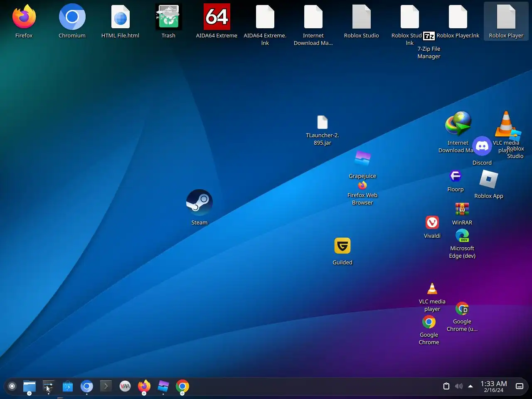This screenshot has width=532, height=399.
Task: Switch to Chromium in the taskbar
Action: click(x=87, y=387)
